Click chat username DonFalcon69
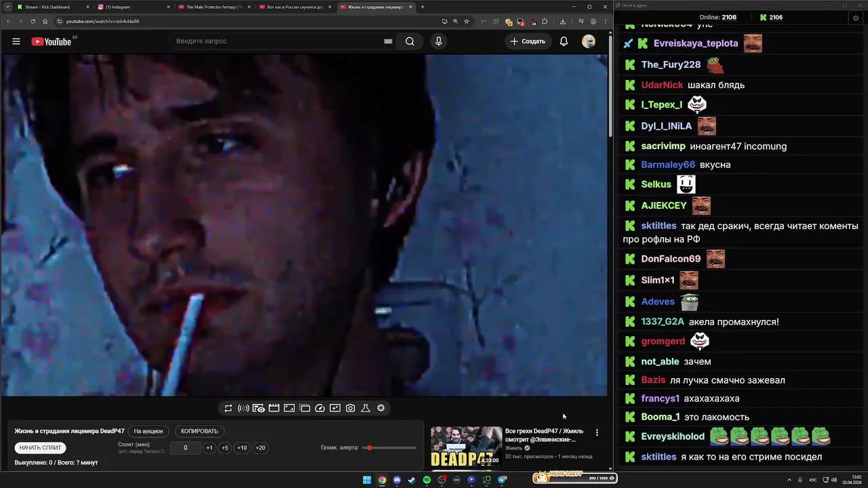The height and width of the screenshot is (488, 868). (671, 259)
